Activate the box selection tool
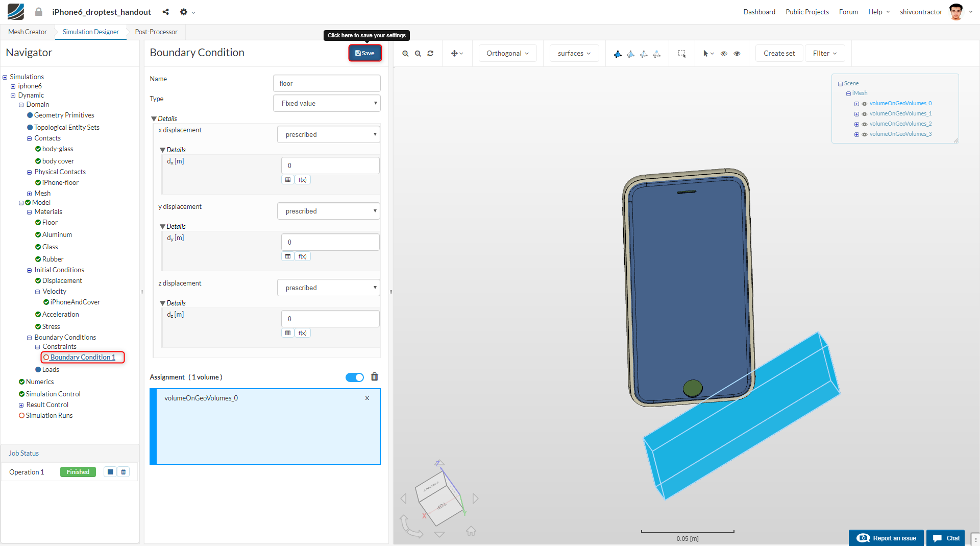The image size is (980, 546). click(x=682, y=54)
